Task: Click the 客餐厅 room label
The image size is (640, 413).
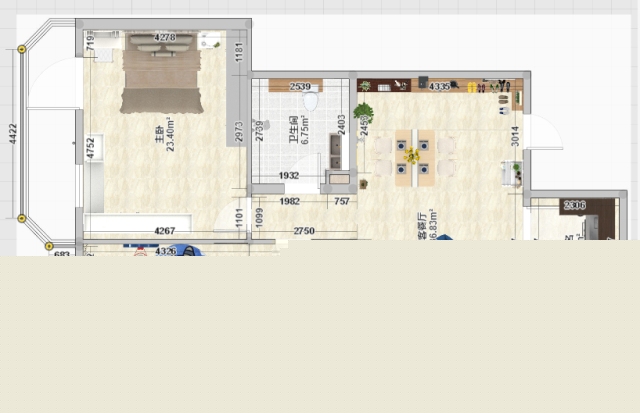Action: point(426,227)
